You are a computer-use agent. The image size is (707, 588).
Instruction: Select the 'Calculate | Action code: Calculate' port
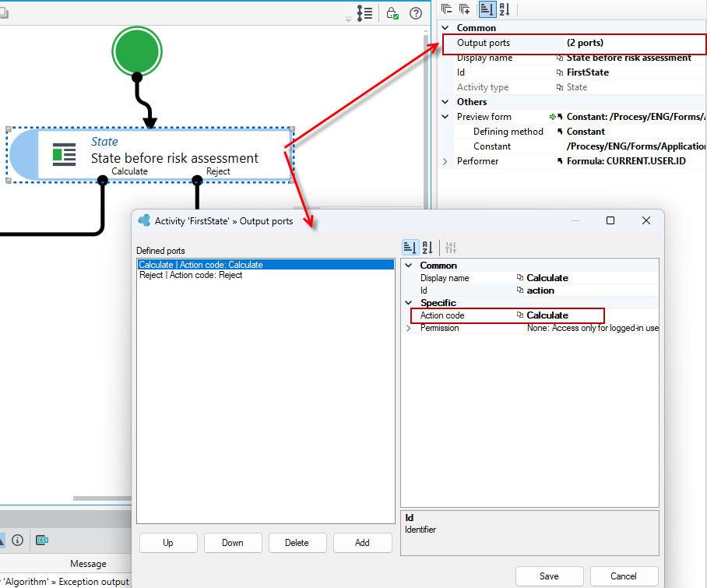(266, 265)
